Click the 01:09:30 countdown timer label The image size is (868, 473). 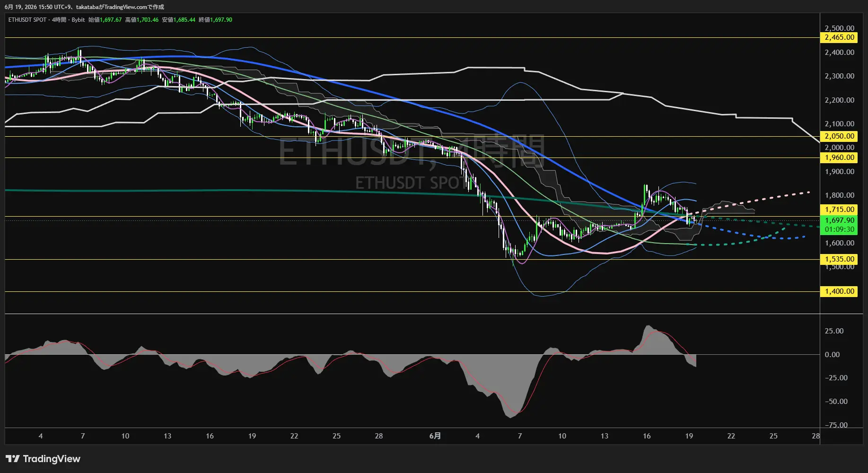840,229
